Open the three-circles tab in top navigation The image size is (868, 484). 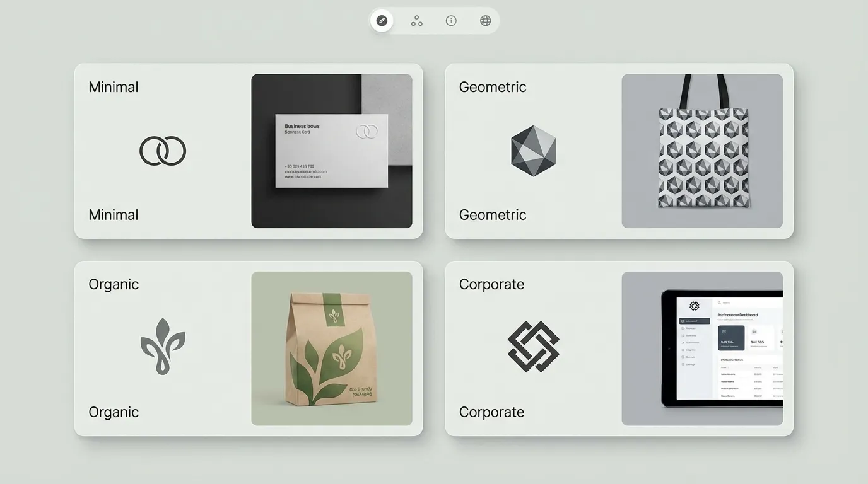tap(416, 21)
